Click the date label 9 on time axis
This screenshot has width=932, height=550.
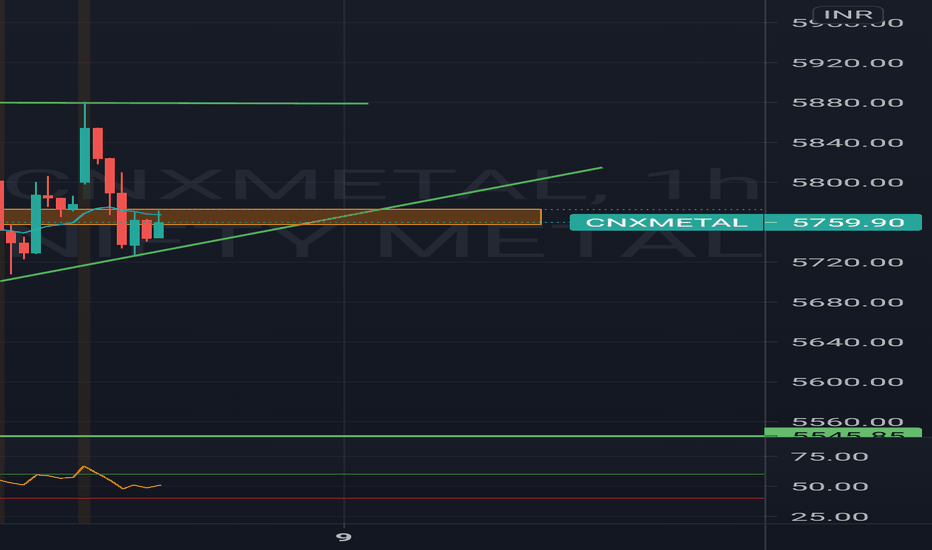click(344, 537)
